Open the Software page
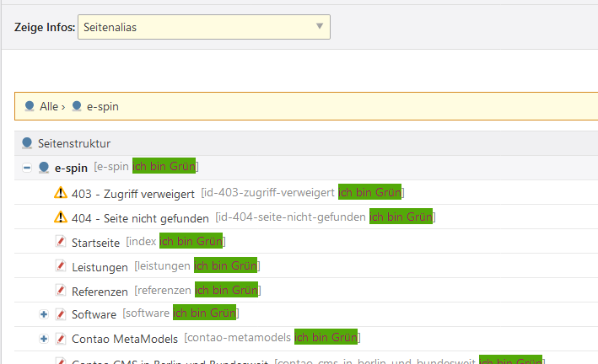The image size is (598, 364). 94,314
